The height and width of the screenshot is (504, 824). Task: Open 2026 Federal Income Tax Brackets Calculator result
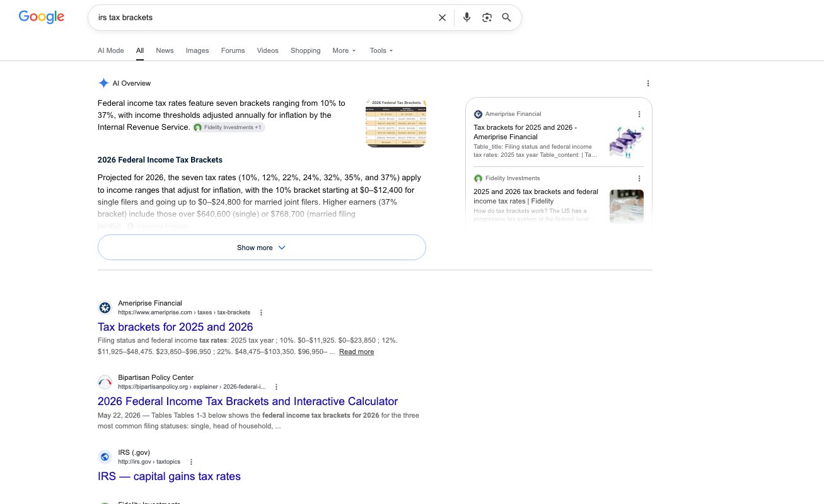tap(248, 401)
